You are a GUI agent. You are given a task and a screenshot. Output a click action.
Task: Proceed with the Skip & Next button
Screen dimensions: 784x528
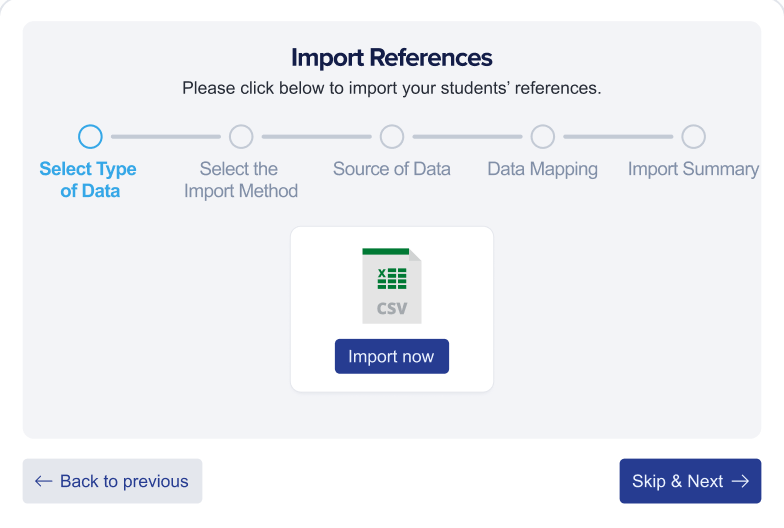[690, 481]
